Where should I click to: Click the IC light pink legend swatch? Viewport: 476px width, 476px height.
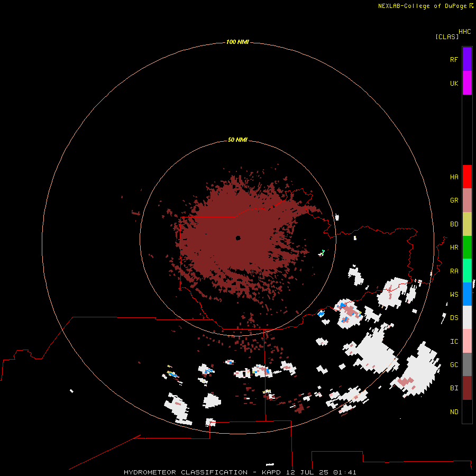tap(467, 341)
